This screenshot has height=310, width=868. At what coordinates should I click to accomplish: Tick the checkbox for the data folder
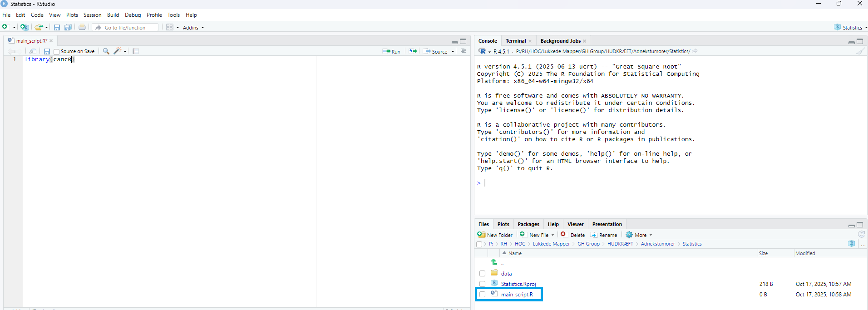click(x=482, y=274)
